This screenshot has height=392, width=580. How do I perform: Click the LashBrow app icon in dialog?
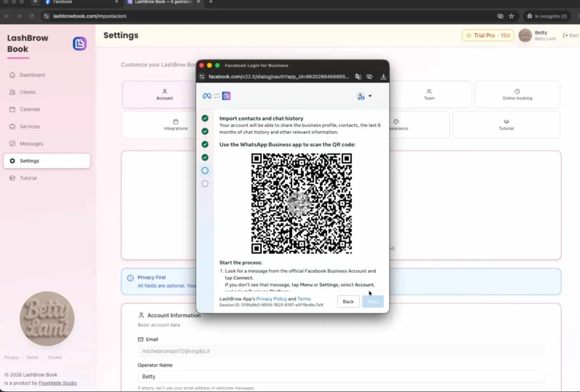[226, 96]
